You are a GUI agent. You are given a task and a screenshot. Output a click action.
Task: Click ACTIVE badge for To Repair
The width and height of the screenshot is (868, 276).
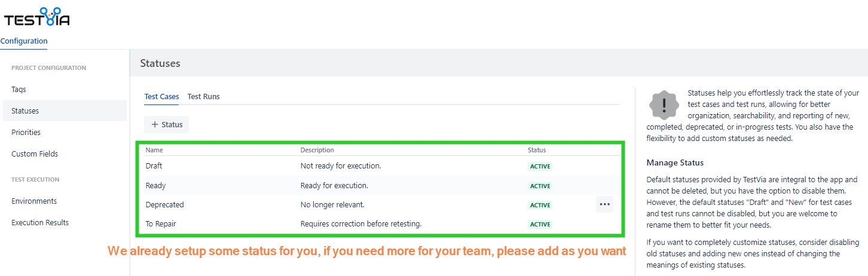tap(540, 225)
